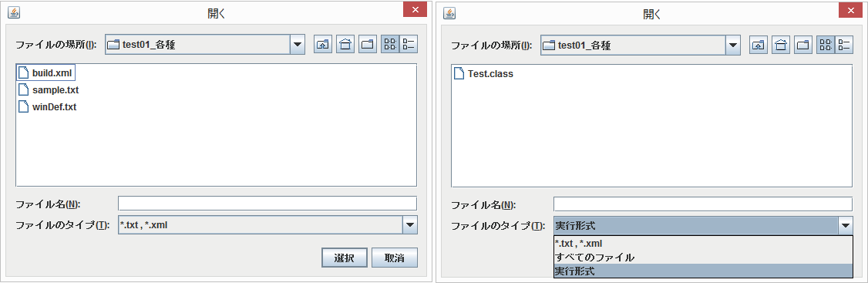Switch to List view in right dialog

coord(826,45)
